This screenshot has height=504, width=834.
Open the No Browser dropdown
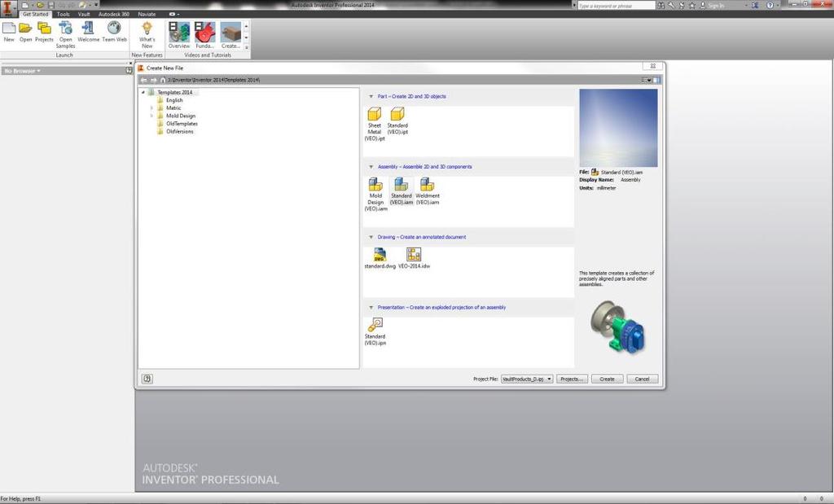pyautogui.click(x=22, y=71)
